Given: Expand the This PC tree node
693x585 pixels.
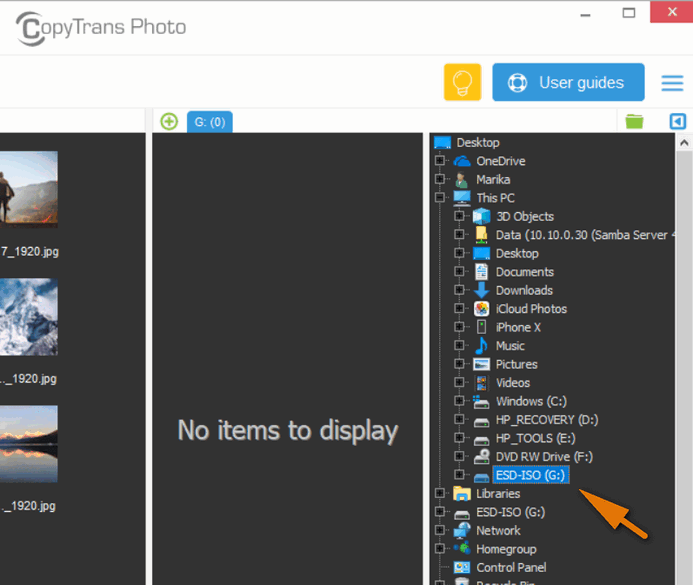Looking at the screenshot, I should [x=440, y=198].
